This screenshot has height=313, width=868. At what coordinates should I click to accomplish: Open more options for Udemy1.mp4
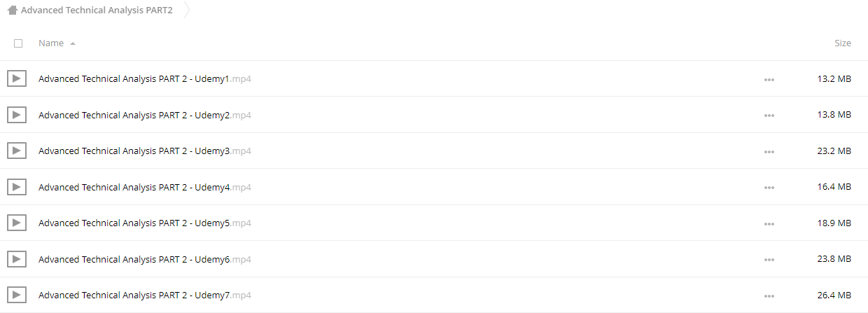pyautogui.click(x=769, y=79)
